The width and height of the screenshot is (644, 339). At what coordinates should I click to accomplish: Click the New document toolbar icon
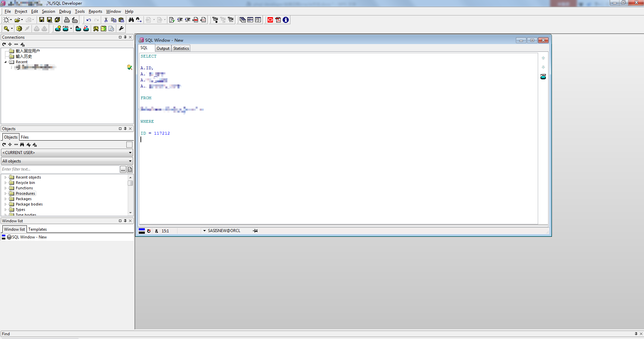(x=6, y=20)
